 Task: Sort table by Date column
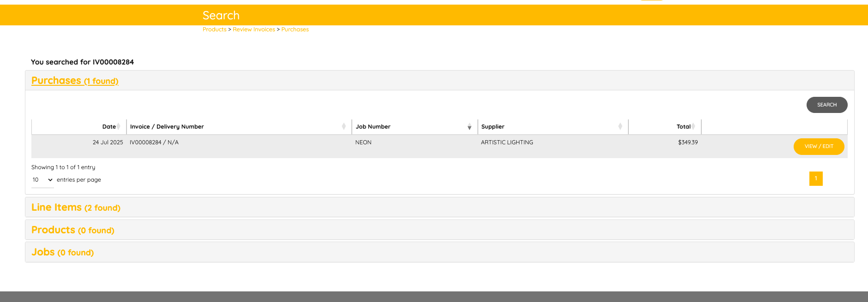[x=79, y=127]
